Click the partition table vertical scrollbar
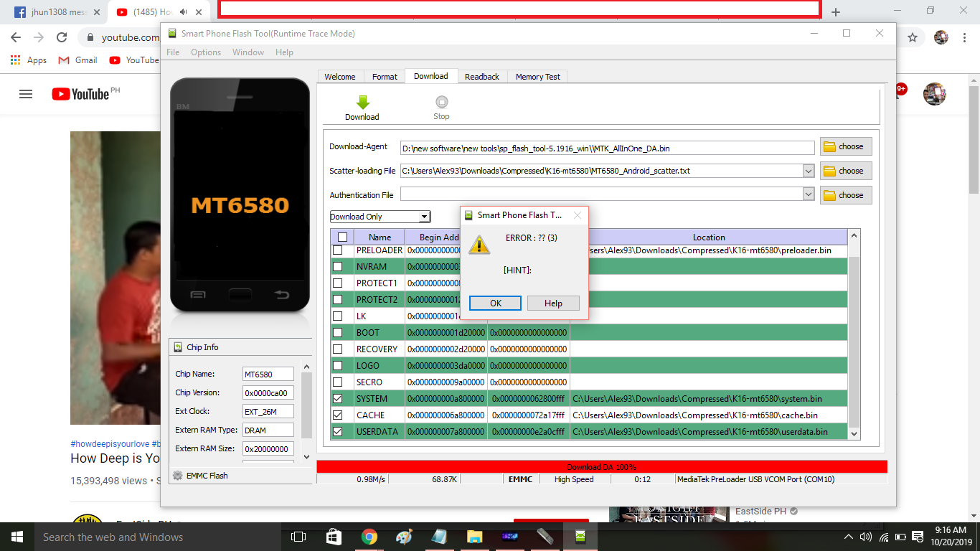The width and height of the screenshot is (980, 551). pyautogui.click(x=854, y=334)
